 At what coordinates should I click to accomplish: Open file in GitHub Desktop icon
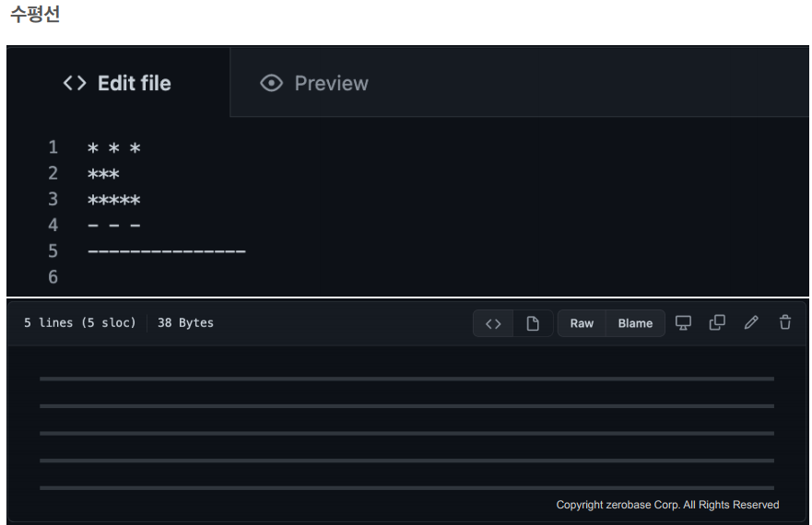click(683, 322)
